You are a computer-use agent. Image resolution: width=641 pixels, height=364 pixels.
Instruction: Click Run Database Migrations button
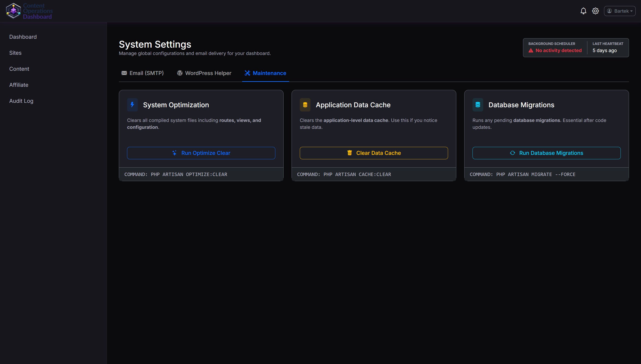(546, 153)
